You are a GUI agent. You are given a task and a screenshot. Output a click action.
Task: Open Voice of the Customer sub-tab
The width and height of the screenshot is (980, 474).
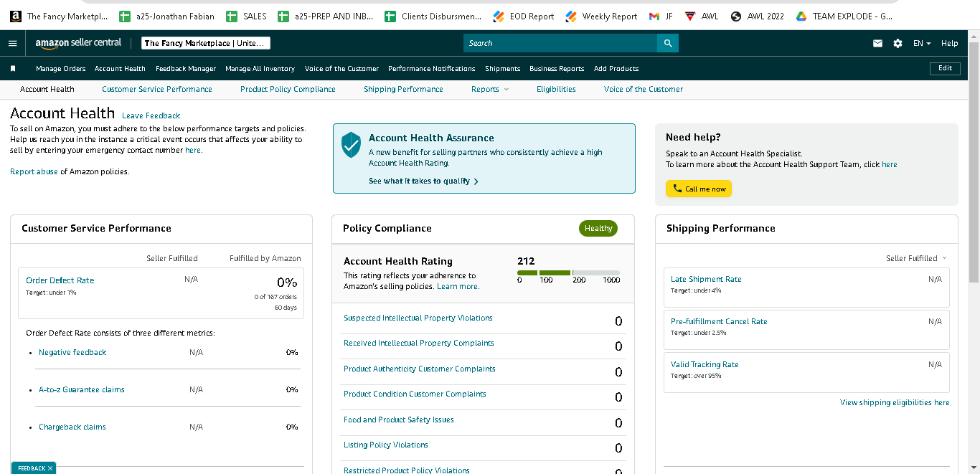click(x=644, y=89)
